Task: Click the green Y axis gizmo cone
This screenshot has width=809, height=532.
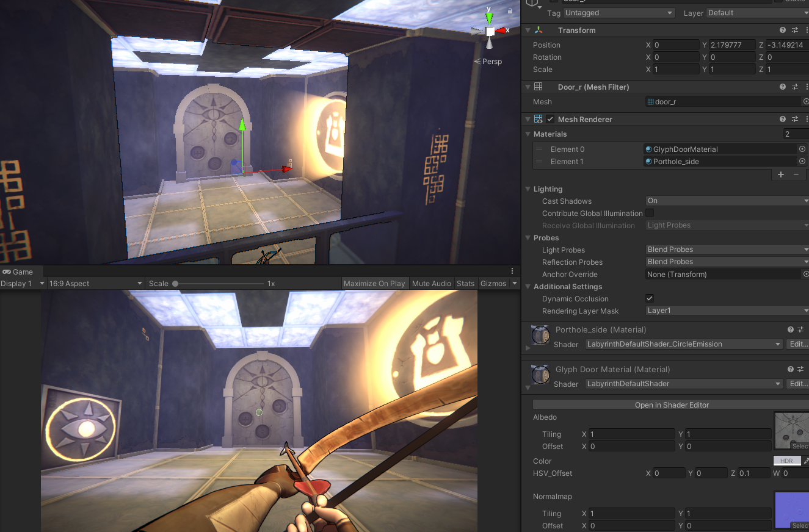Action: (489, 17)
